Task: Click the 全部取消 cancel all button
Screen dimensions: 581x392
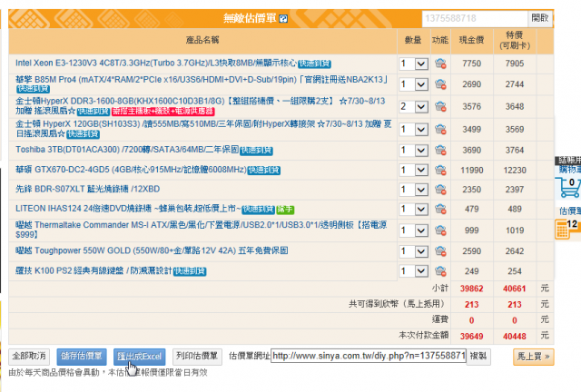Action: point(29,357)
